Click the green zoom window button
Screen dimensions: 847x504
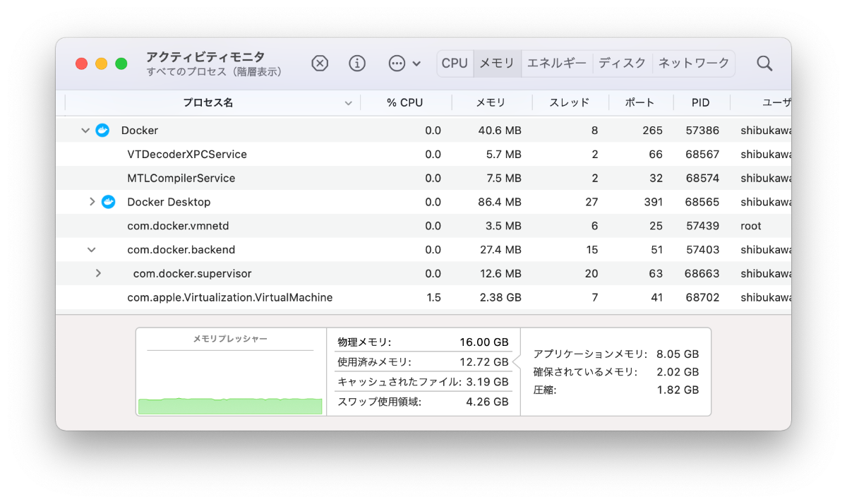pos(121,64)
